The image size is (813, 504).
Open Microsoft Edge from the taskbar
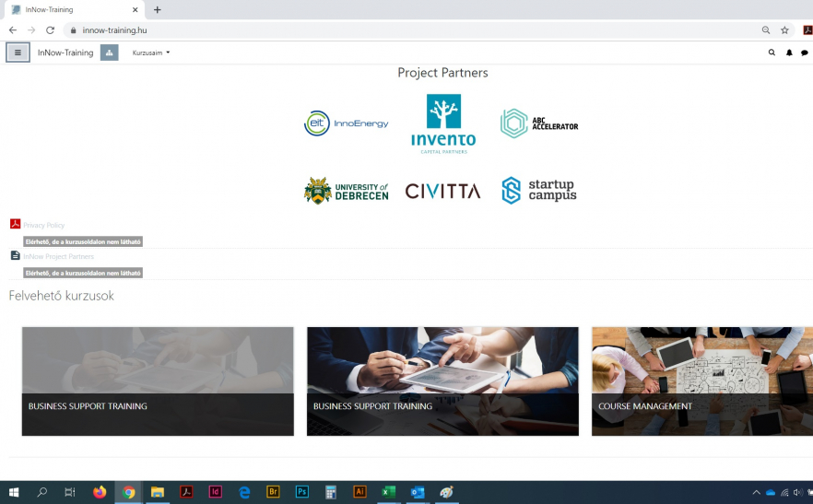[244, 492]
